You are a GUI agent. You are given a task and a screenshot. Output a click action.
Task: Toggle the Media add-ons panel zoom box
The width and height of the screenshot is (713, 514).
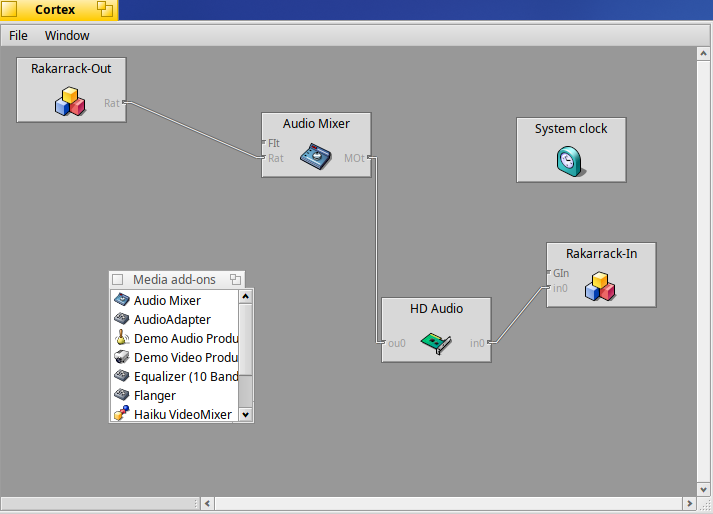[235, 280]
